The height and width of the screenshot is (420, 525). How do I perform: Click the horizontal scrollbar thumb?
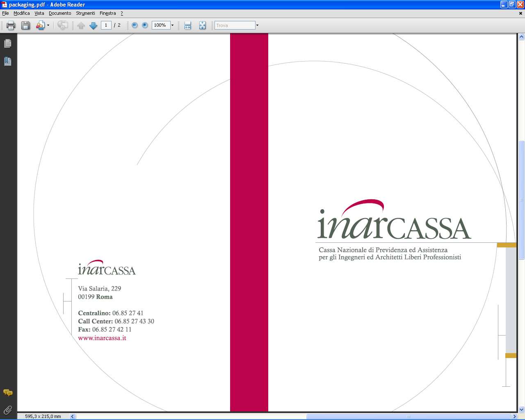coord(409,416)
